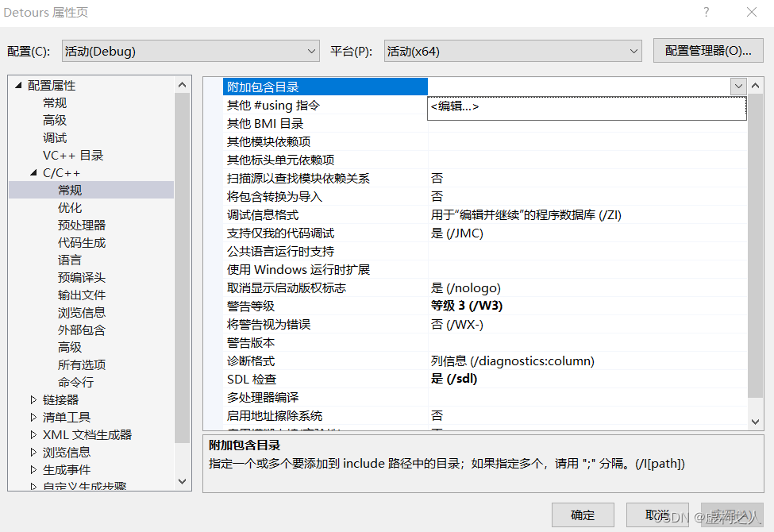Click the 等级 3 (/W3) value
This screenshot has height=532, width=774.
pyautogui.click(x=467, y=306)
